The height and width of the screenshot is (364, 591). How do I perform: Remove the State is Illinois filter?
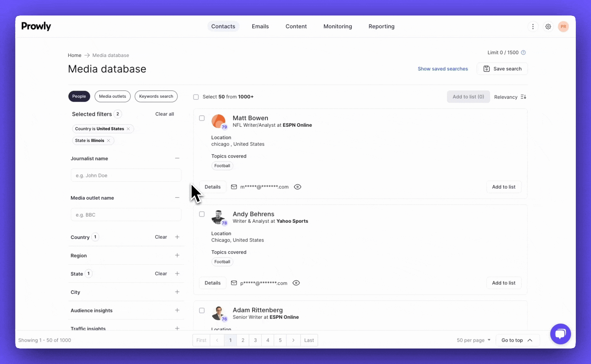coord(108,141)
